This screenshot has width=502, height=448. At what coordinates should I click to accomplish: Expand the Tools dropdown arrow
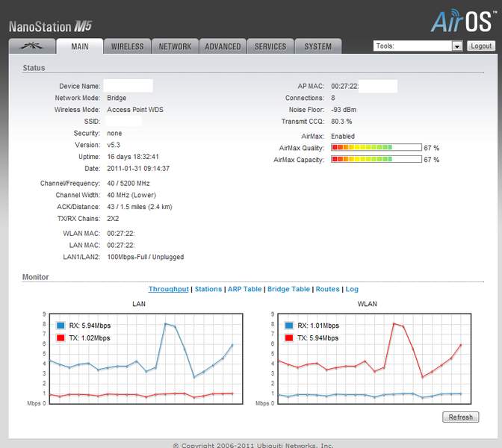point(457,46)
